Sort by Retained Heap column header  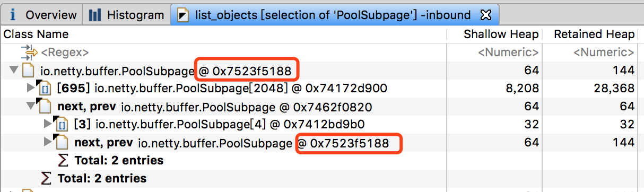594,34
